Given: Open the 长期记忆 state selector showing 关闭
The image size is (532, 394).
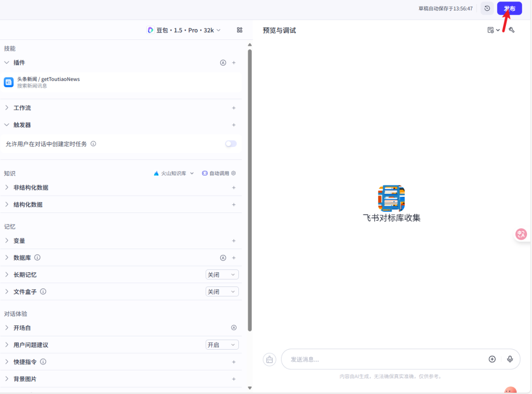Looking at the screenshot, I should coord(222,274).
